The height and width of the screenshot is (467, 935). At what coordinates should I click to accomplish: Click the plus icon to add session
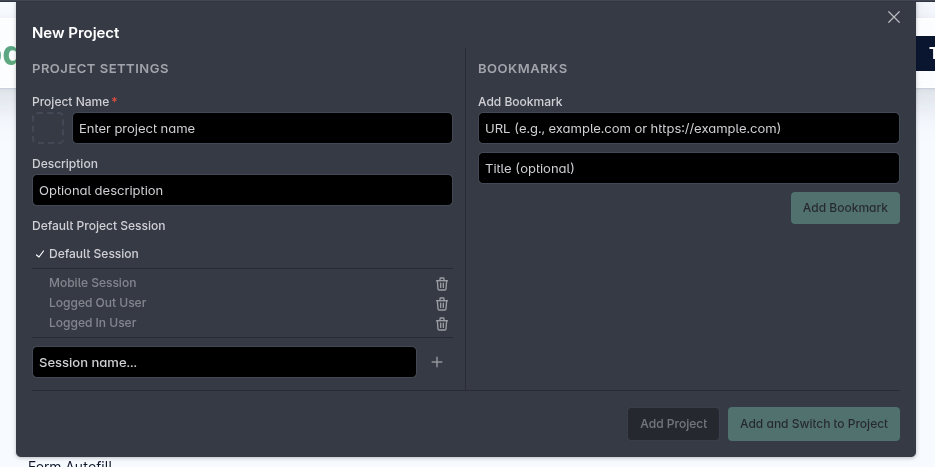[437, 362]
